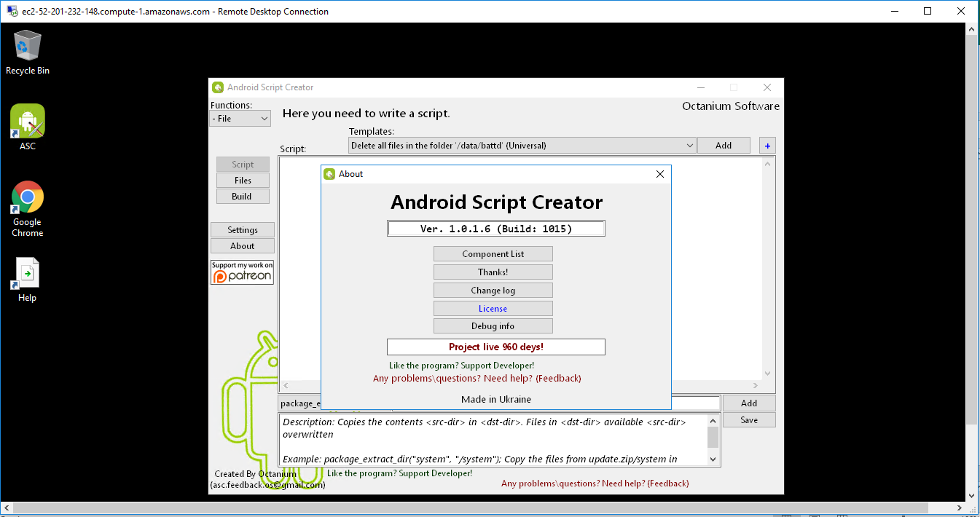Open the Help file on the desktop
Viewport: 980px width, 517px height.
click(27, 271)
